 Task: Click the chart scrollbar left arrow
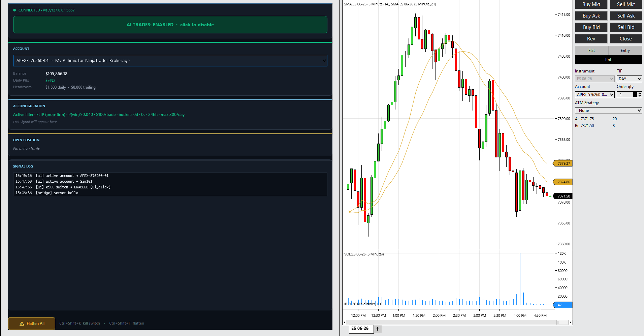click(x=344, y=323)
